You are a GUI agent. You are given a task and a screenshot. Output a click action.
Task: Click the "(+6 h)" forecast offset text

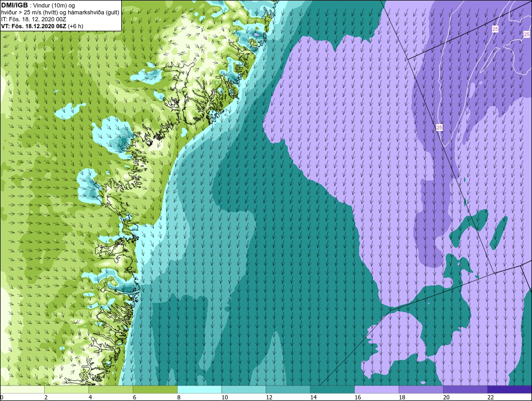[x=76, y=26]
